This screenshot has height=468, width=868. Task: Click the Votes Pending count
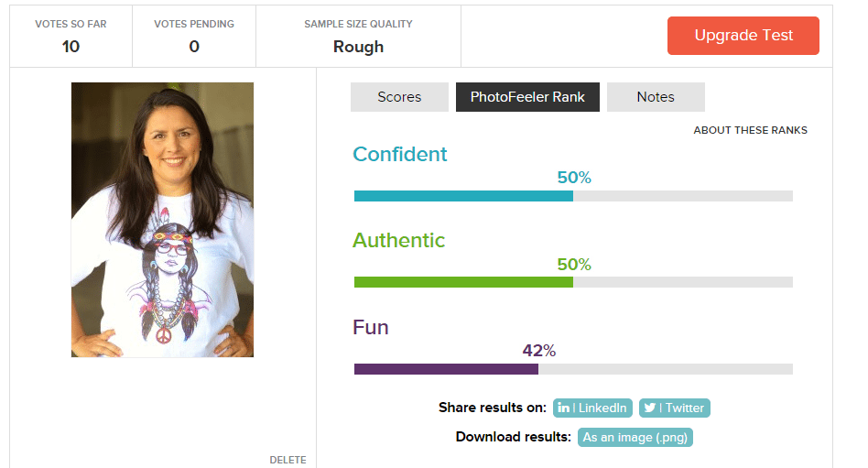(194, 47)
